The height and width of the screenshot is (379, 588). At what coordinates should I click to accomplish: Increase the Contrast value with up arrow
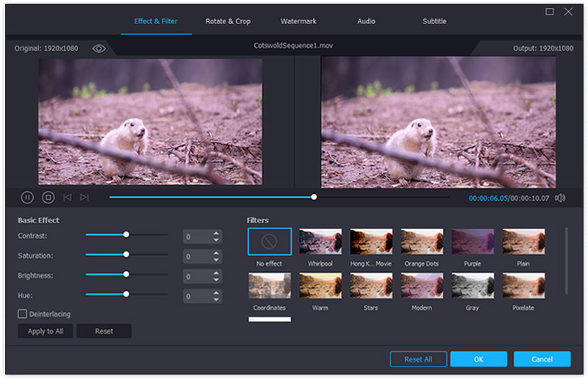[216, 233]
